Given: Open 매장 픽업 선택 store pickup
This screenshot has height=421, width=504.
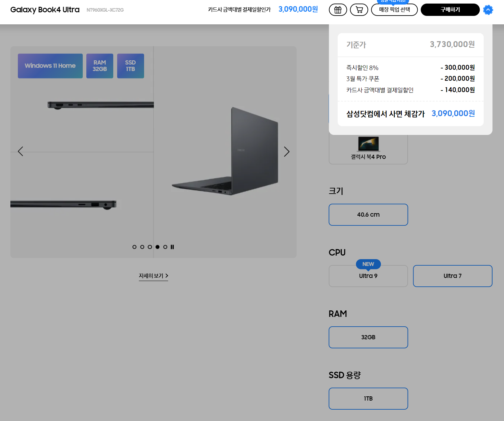Looking at the screenshot, I should [x=394, y=10].
